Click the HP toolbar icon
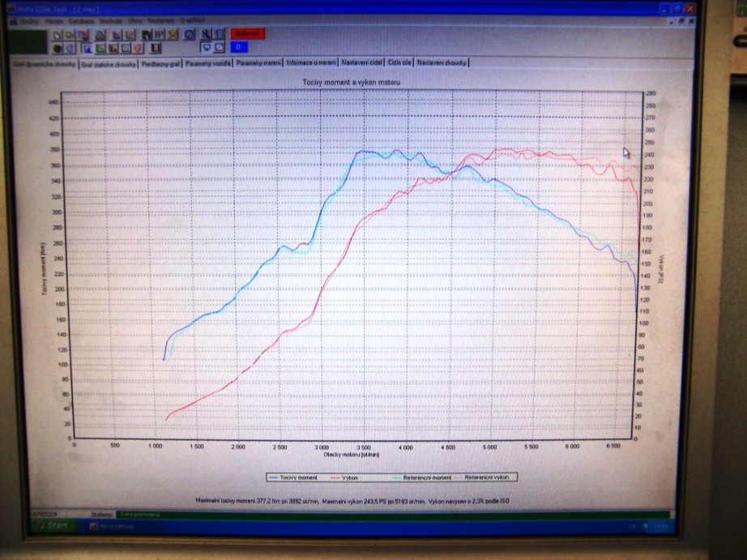Viewport: 747px width, 560px height. (x=160, y=35)
